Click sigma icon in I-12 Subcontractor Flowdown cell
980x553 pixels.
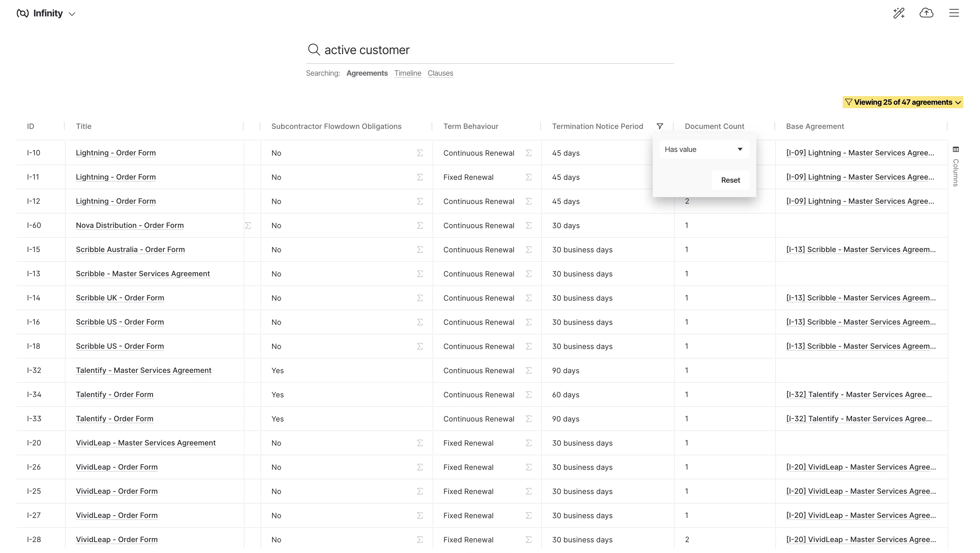(420, 201)
